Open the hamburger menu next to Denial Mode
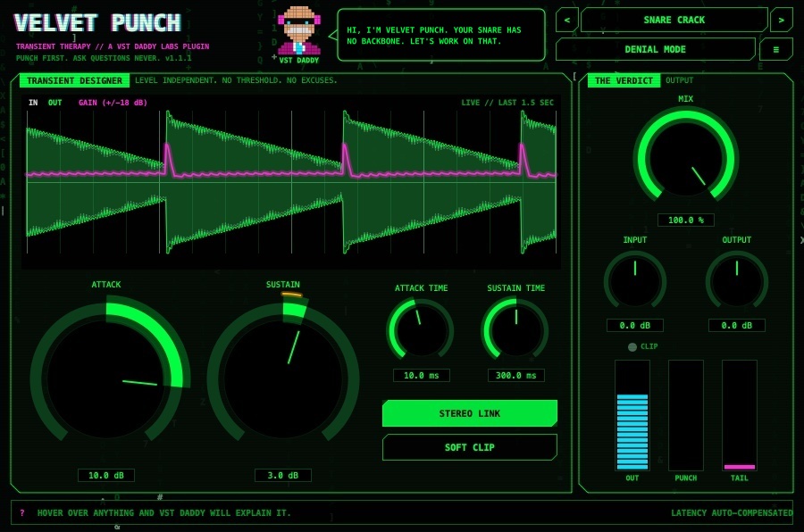Image resolution: width=804 pixels, height=532 pixels. point(775,50)
